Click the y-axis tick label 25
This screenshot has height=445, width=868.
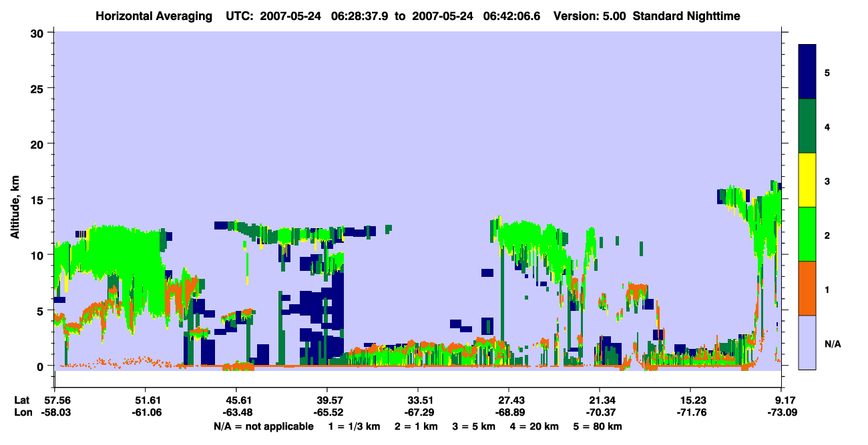[39, 88]
